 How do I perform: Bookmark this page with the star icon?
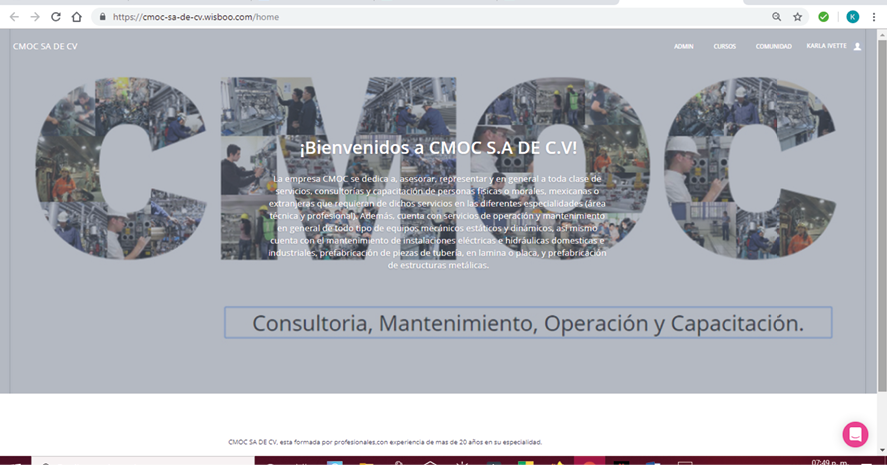pyautogui.click(x=798, y=17)
